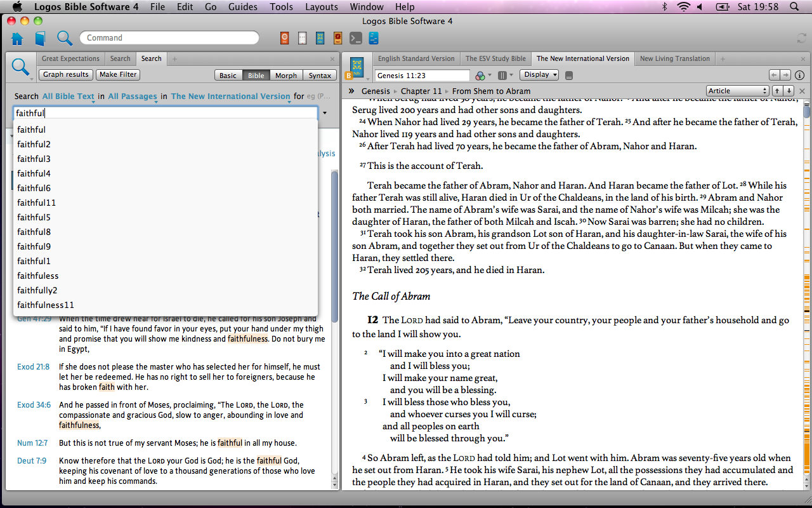Open the red-orange book shortcut icon
The image size is (812, 508).
tap(338, 38)
